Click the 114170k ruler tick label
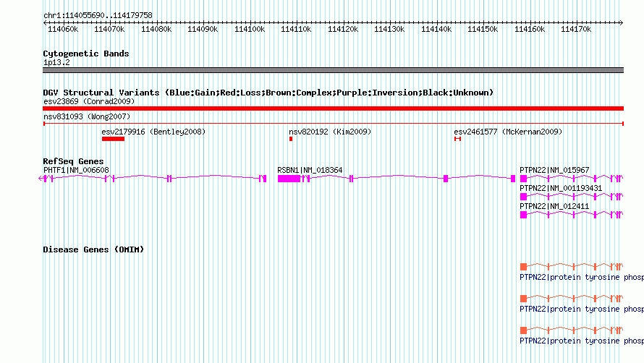Viewport: 644px width, 363px height. [576, 29]
